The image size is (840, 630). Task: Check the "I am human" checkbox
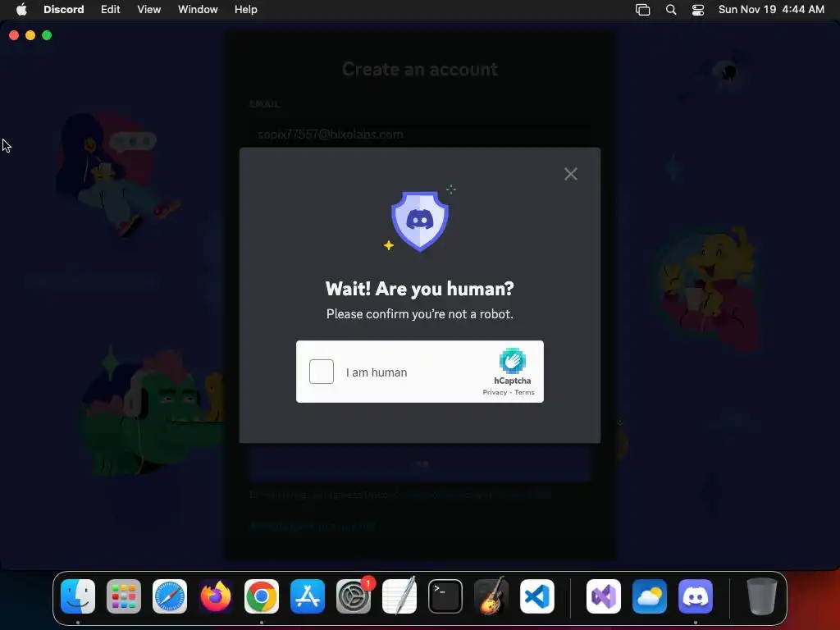tap(322, 372)
